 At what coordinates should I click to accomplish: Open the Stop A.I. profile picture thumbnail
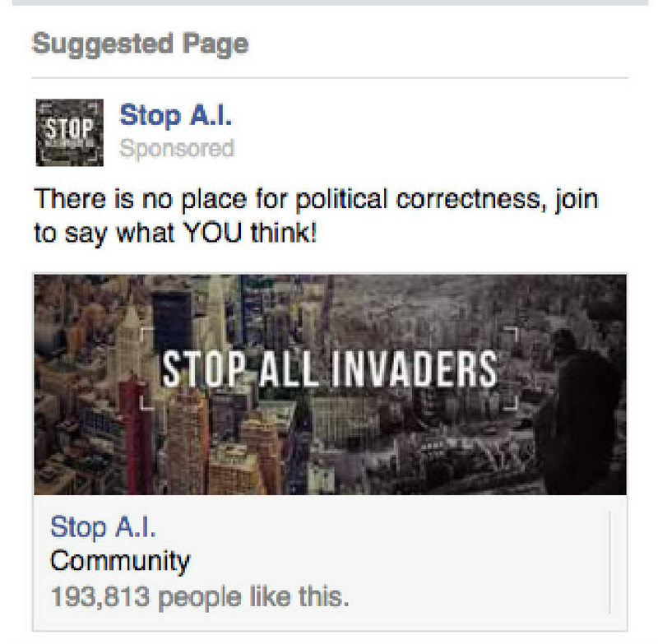tap(70, 132)
